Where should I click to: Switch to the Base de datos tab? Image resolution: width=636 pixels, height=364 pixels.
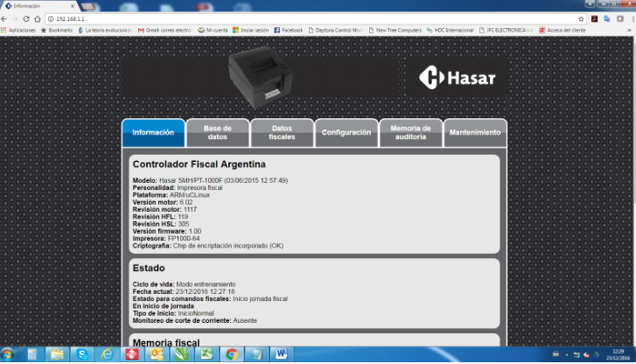217,133
